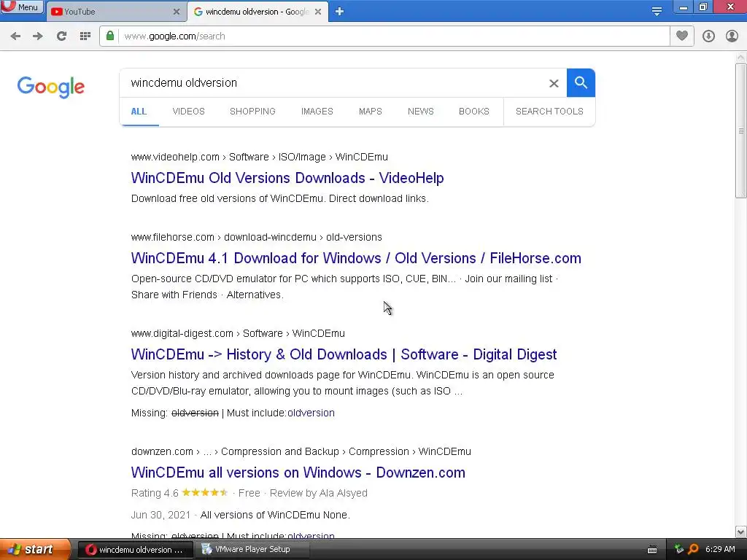Click the Google logo

click(51, 87)
